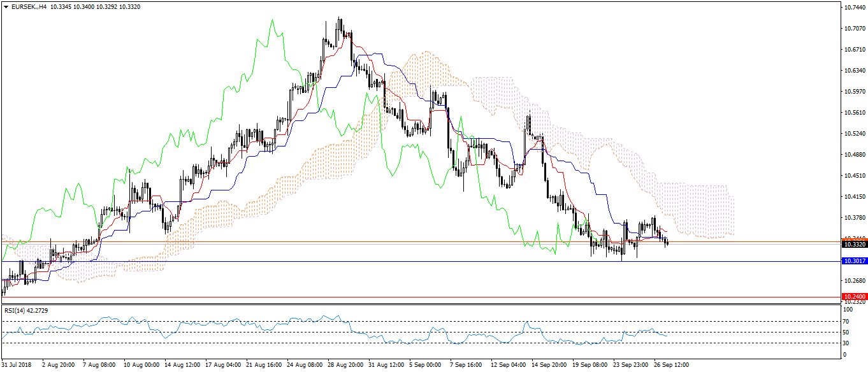Click the RSI scale value 30

point(846,343)
